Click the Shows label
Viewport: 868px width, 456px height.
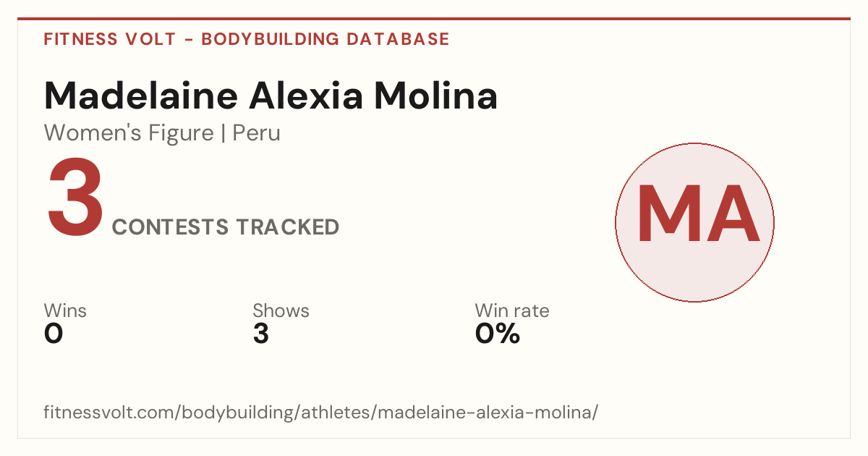tap(281, 311)
